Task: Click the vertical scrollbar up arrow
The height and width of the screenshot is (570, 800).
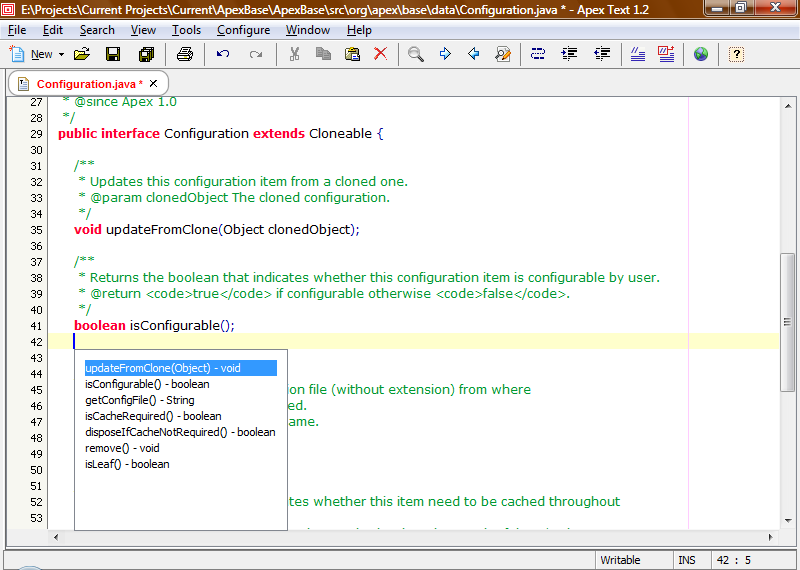Action: coord(788,106)
